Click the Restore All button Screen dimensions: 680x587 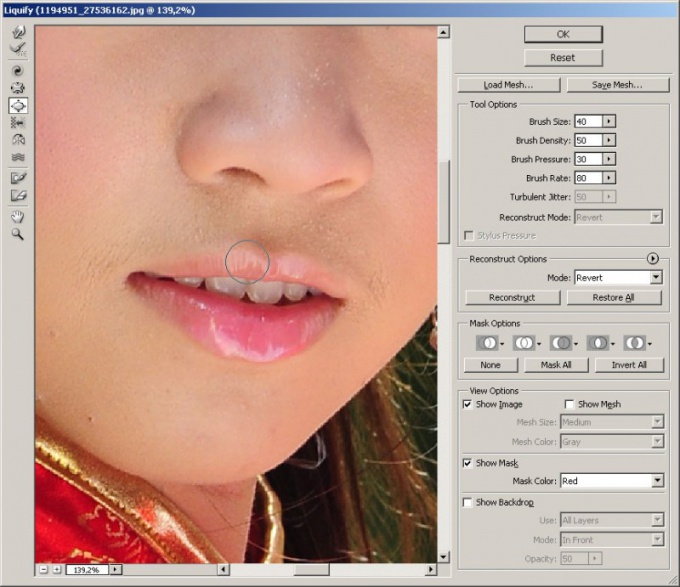[614, 297]
